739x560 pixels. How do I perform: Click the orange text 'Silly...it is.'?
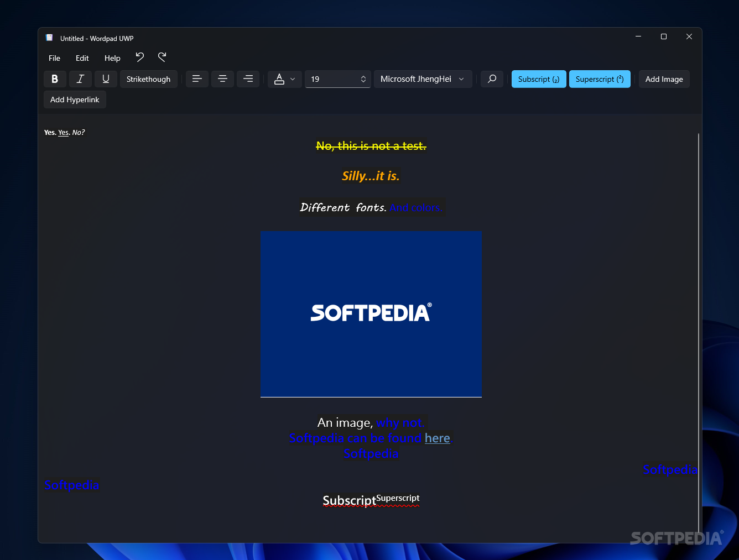371,176
